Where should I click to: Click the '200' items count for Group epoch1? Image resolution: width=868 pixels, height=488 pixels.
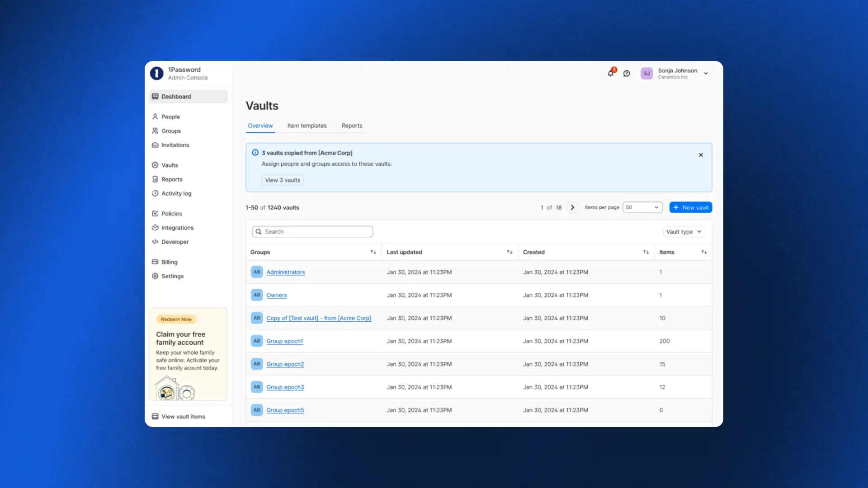665,341
